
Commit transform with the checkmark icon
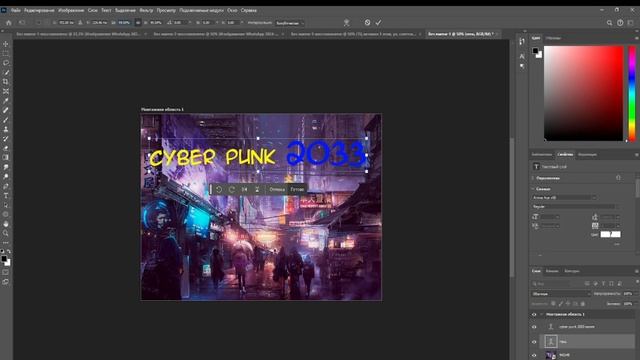point(378,23)
